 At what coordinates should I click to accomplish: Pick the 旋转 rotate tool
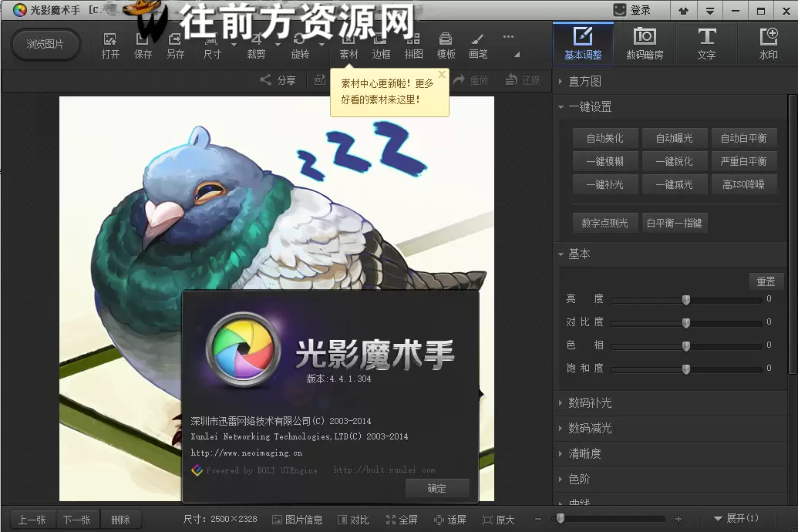click(x=300, y=45)
